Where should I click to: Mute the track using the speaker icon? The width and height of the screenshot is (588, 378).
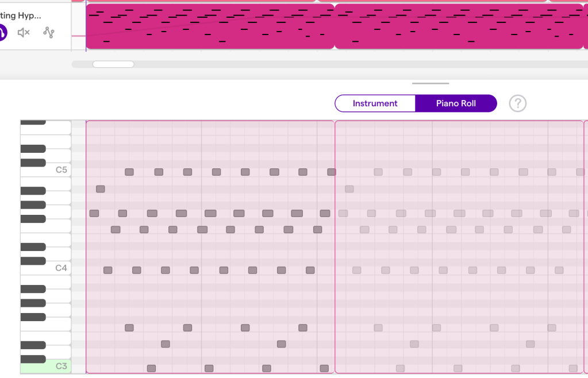click(x=24, y=33)
